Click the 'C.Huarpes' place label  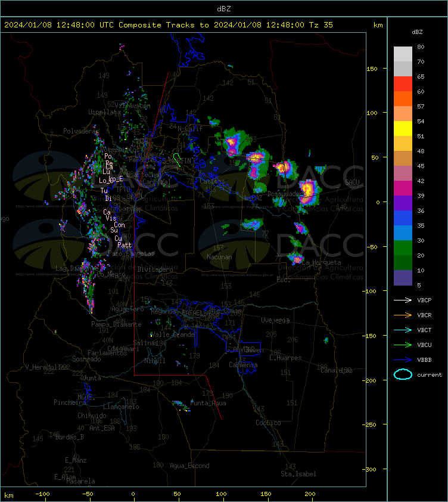coord(285,358)
